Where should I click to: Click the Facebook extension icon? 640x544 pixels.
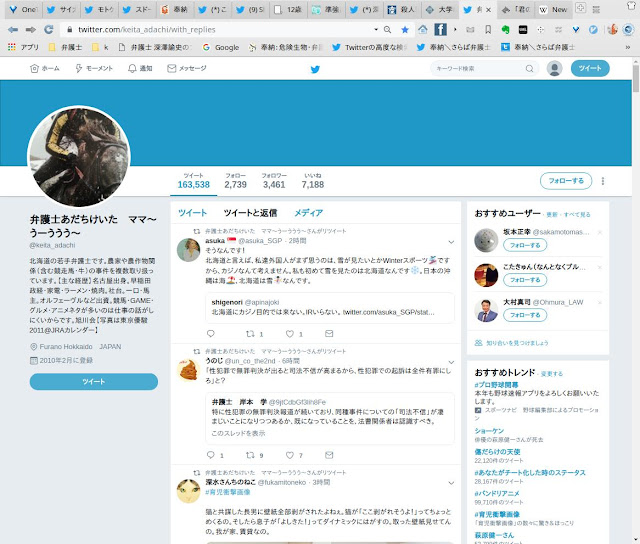coord(440,29)
